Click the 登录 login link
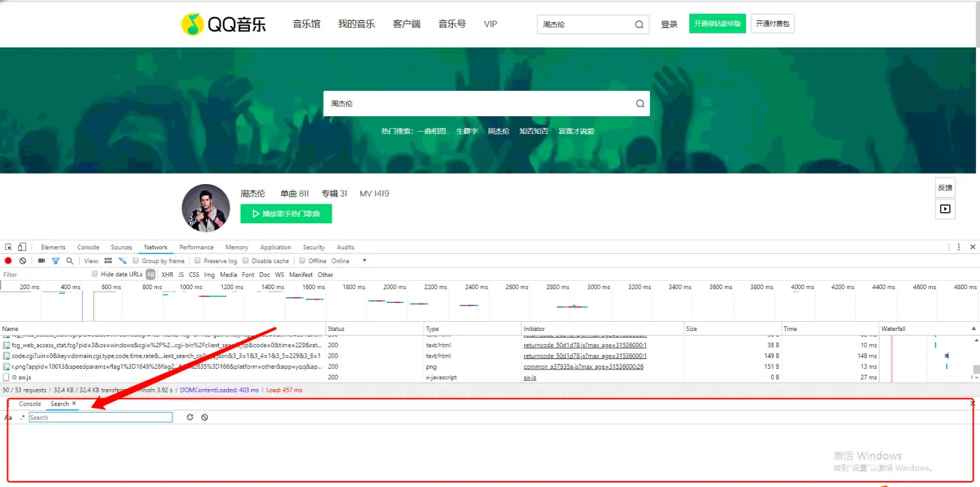This screenshot has height=487, width=980. [669, 25]
